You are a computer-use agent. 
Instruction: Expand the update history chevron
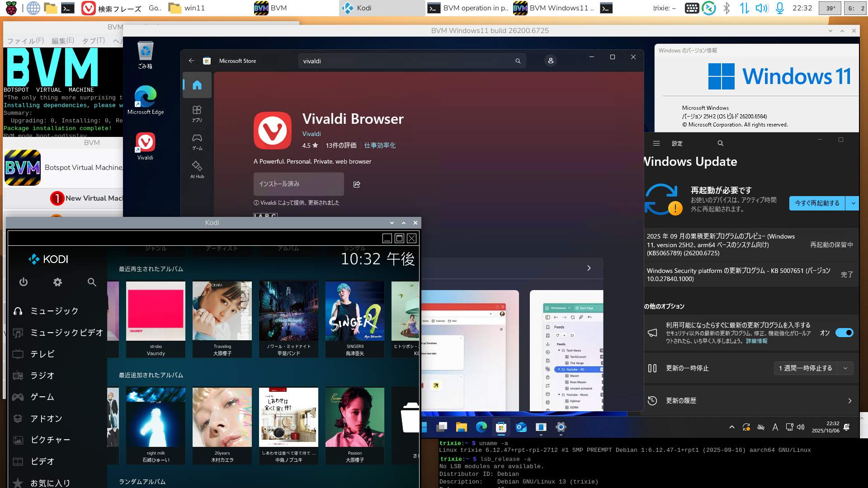pyautogui.click(x=849, y=401)
